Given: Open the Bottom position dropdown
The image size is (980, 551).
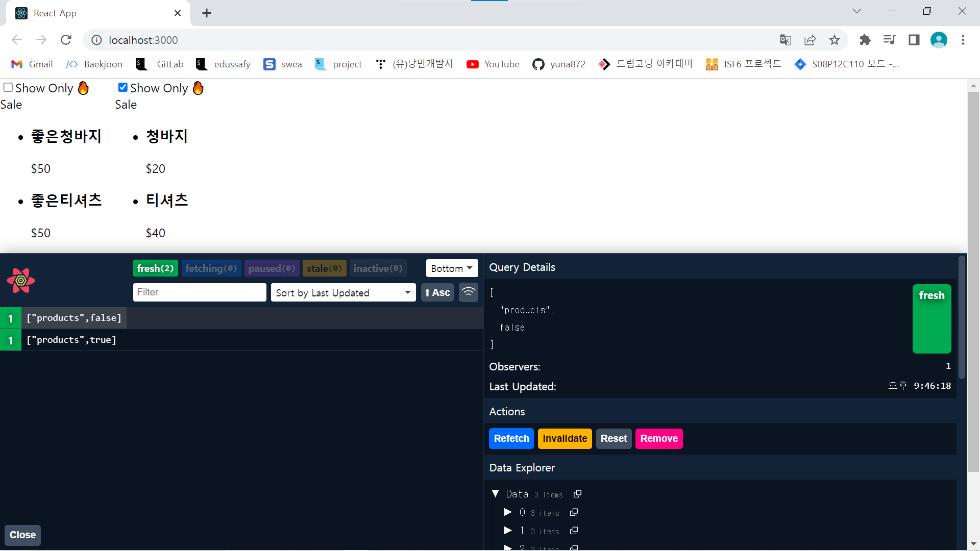Looking at the screenshot, I should [x=451, y=268].
